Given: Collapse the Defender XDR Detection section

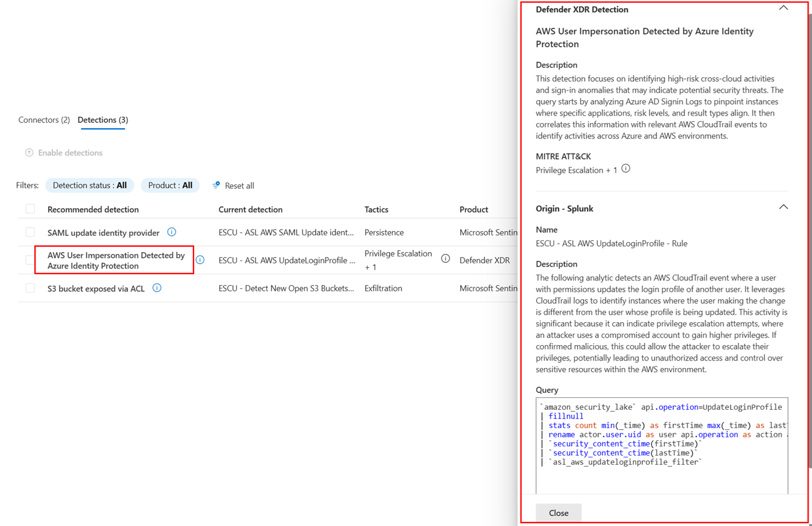Looking at the screenshot, I should click(783, 8).
